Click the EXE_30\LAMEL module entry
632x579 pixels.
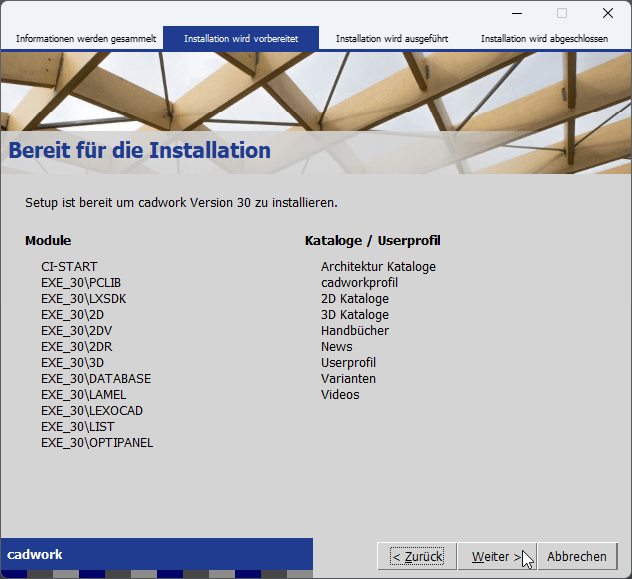point(83,395)
